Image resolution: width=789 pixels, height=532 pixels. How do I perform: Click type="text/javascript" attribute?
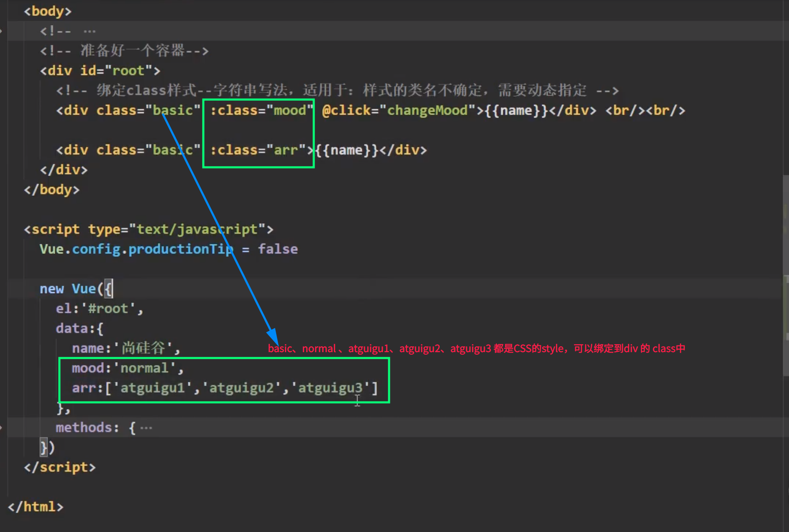177,230
